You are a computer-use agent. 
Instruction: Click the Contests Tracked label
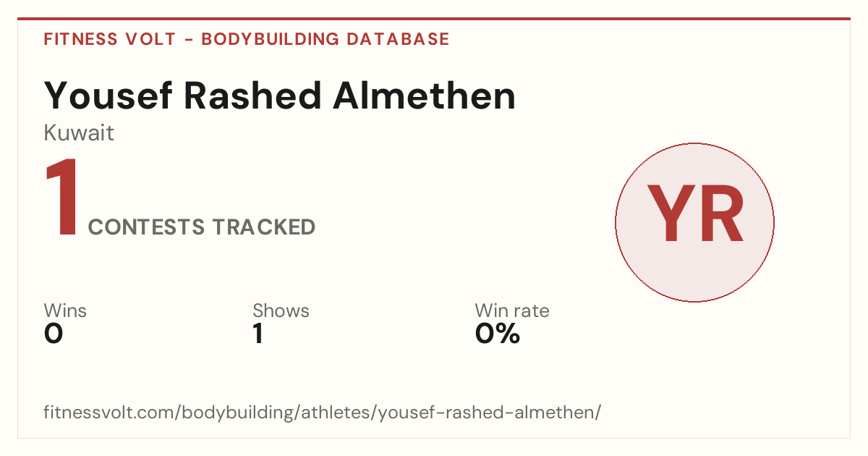201,227
